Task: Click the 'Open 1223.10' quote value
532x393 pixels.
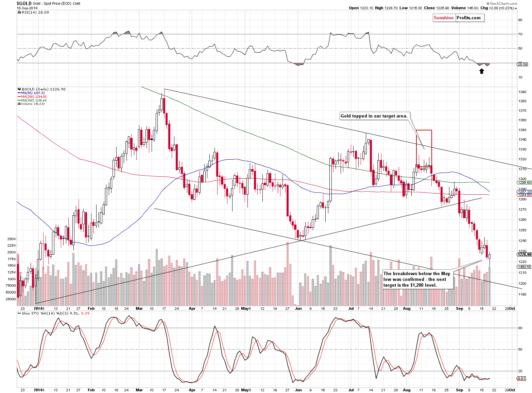Action: point(361,8)
